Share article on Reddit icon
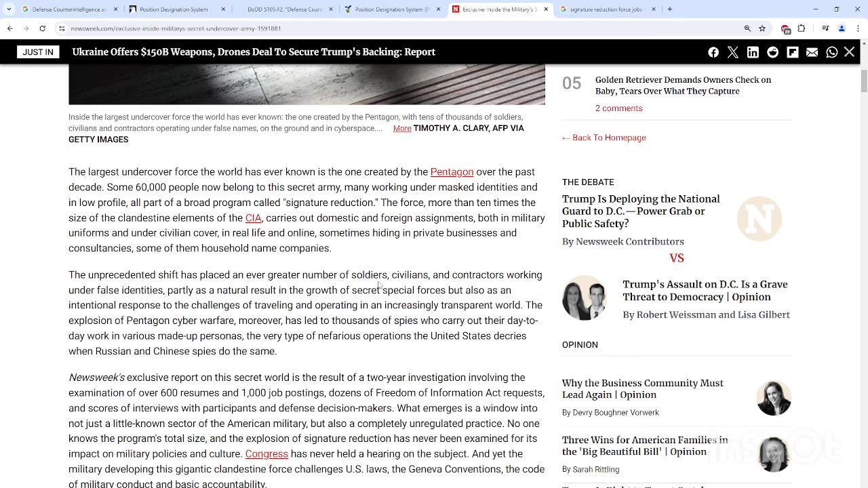The image size is (868, 488). point(772,52)
